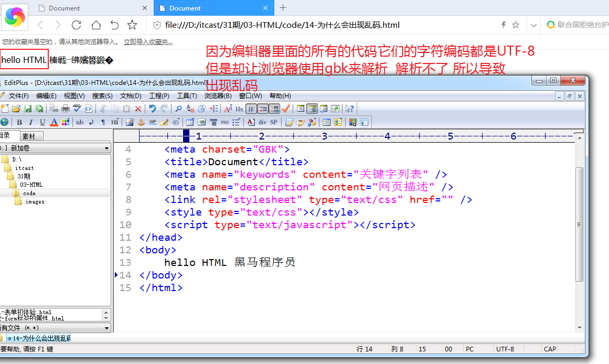Open the font color A dropdown
Screen dimensions: 609x364
coord(54,122)
